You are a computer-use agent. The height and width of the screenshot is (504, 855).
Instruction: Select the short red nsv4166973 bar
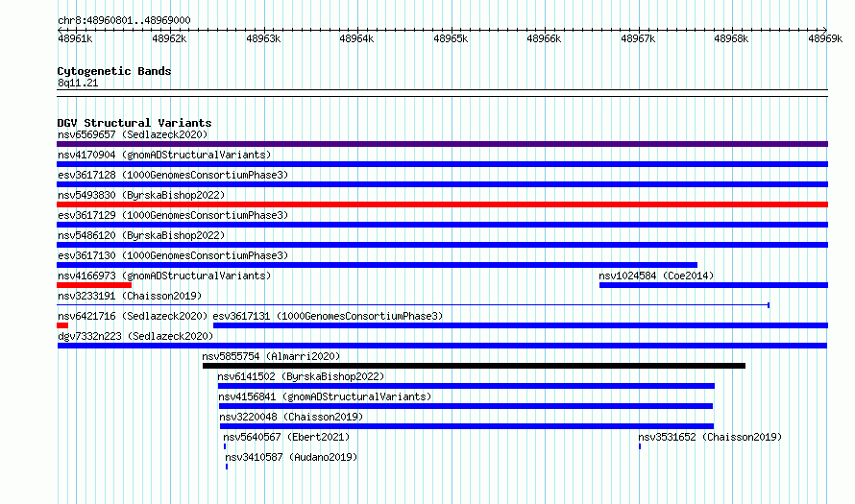pyautogui.click(x=94, y=285)
